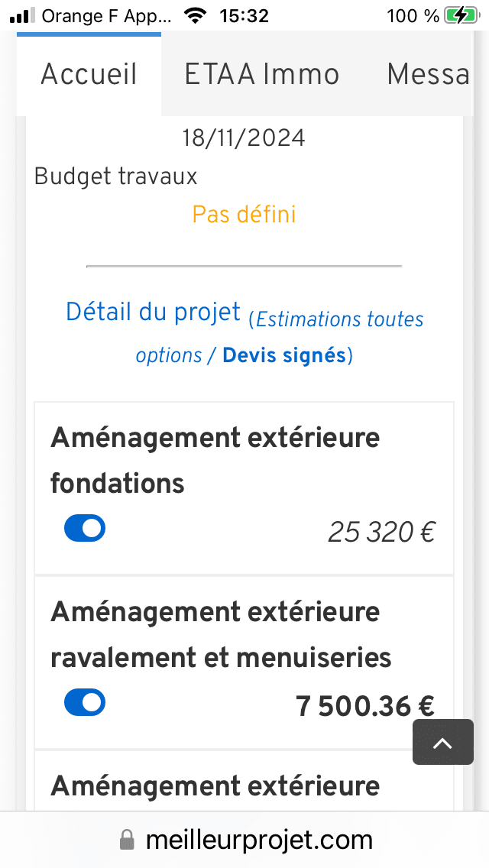Select the Devis signés filter
The image size is (489, 868).
pos(284,356)
